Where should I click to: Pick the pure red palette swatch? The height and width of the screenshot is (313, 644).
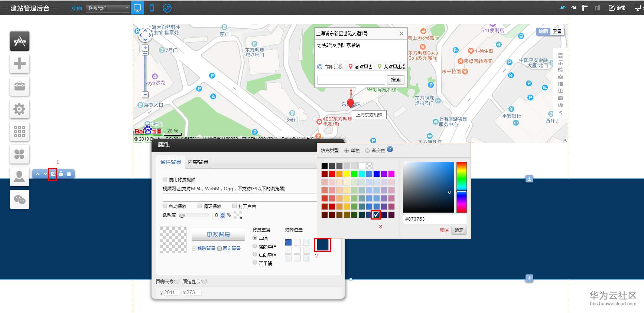[332, 174]
